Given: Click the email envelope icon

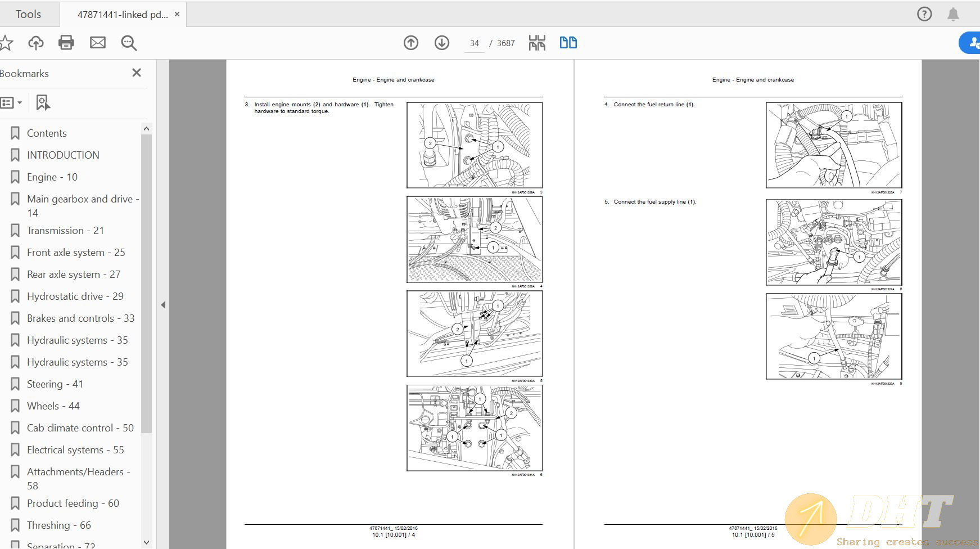Looking at the screenshot, I should (98, 43).
